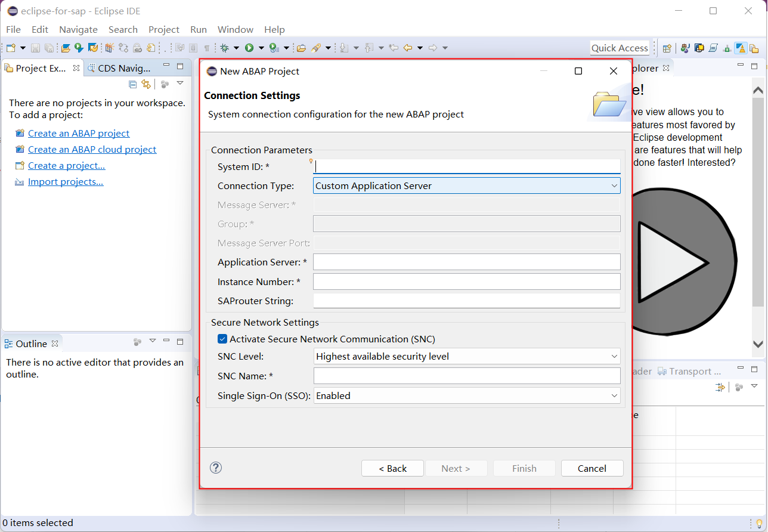Click Create an ABAP cloud project link
Image resolution: width=768 pixels, height=532 pixels.
[92, 150]
